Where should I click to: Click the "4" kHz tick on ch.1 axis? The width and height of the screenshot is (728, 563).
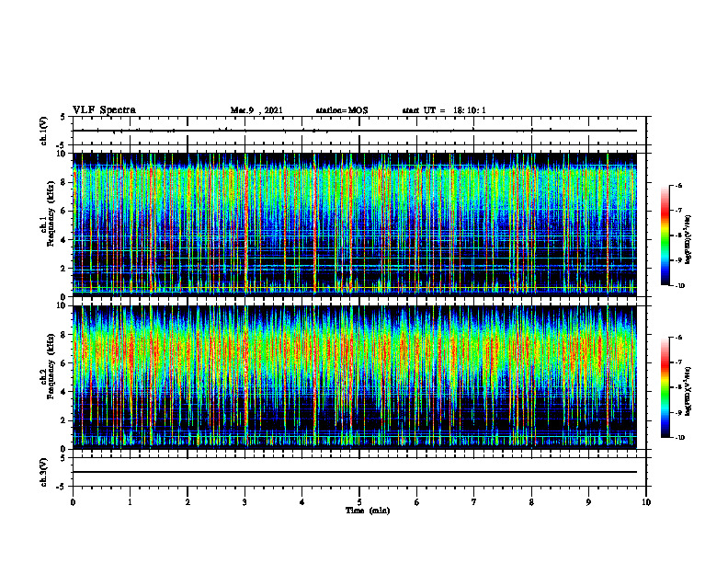coord(64,240)
